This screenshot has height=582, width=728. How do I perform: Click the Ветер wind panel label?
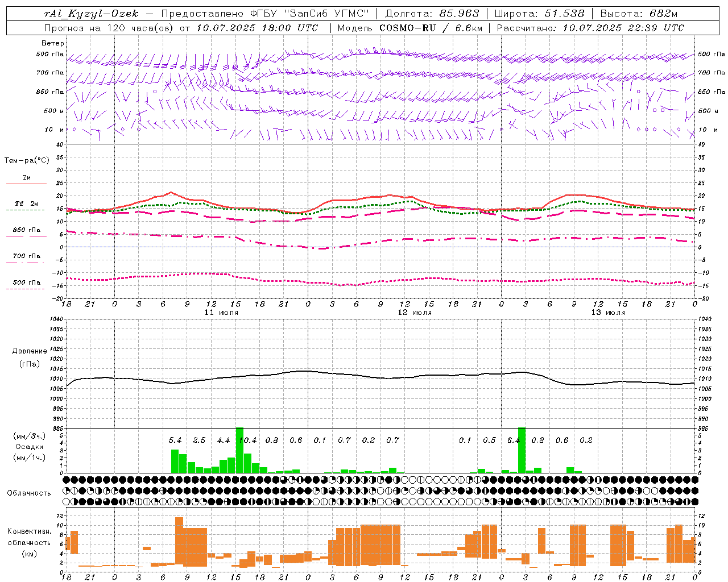pos(53,43)
